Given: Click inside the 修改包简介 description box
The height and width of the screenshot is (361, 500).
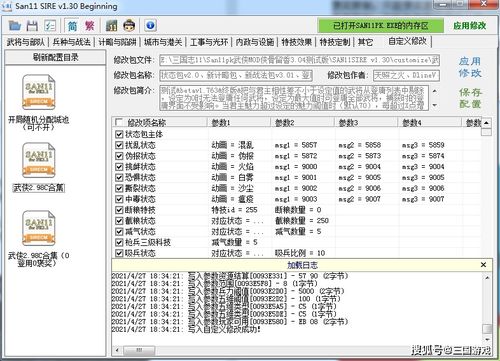Looking at the screenshot, I should click(x=294, y=98).
